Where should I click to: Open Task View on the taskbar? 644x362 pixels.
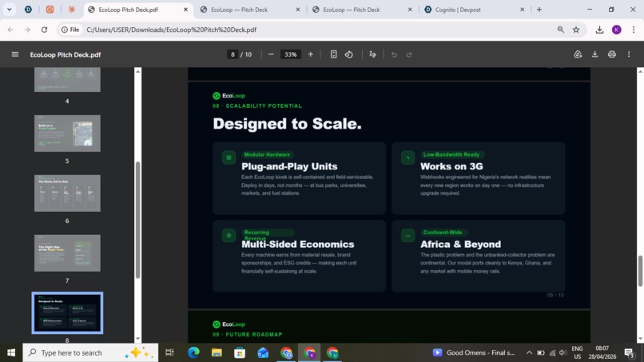pyautogui.click(x=169, y=352)
